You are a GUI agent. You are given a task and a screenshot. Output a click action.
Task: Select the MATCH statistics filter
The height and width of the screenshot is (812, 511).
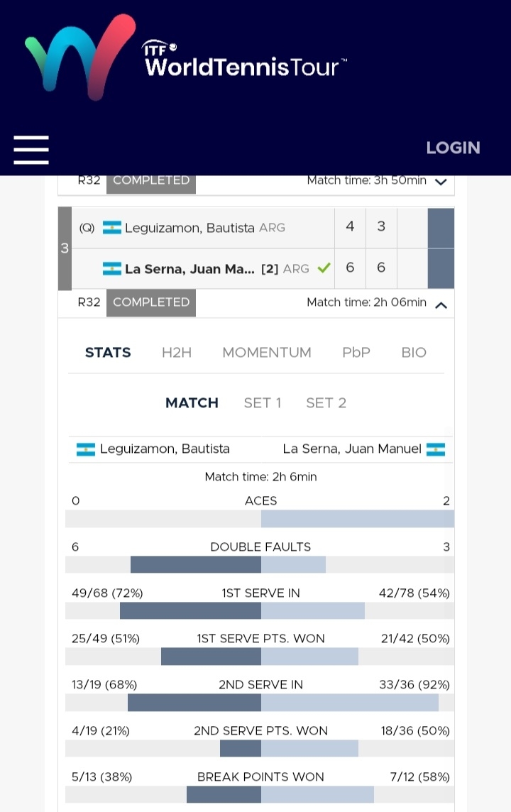(192, 403)
